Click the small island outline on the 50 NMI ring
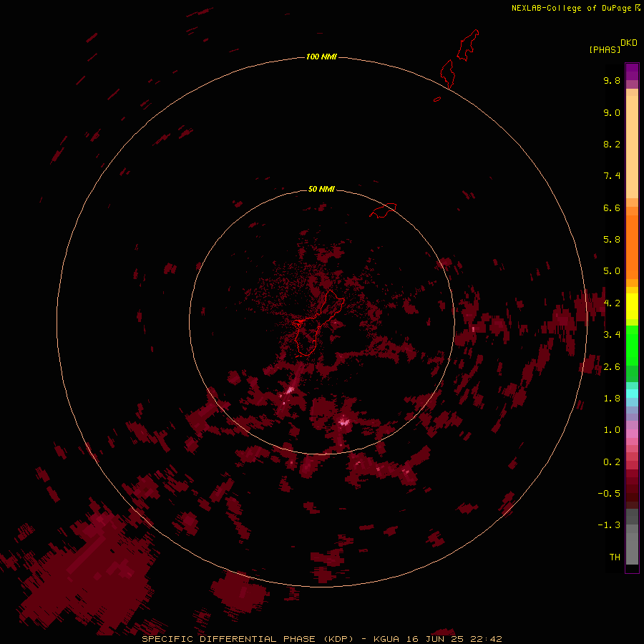This screenshot has width=644, height=644. point(384,210)
